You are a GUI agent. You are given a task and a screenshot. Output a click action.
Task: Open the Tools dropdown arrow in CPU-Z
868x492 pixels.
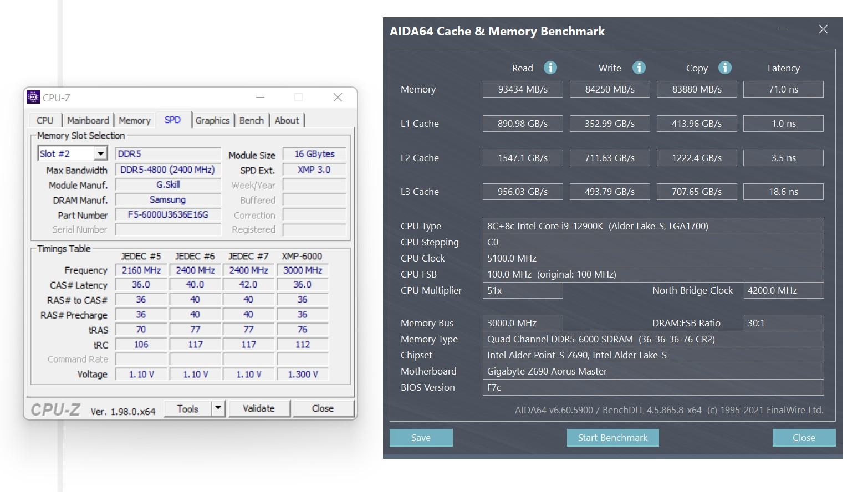point(218,408)
